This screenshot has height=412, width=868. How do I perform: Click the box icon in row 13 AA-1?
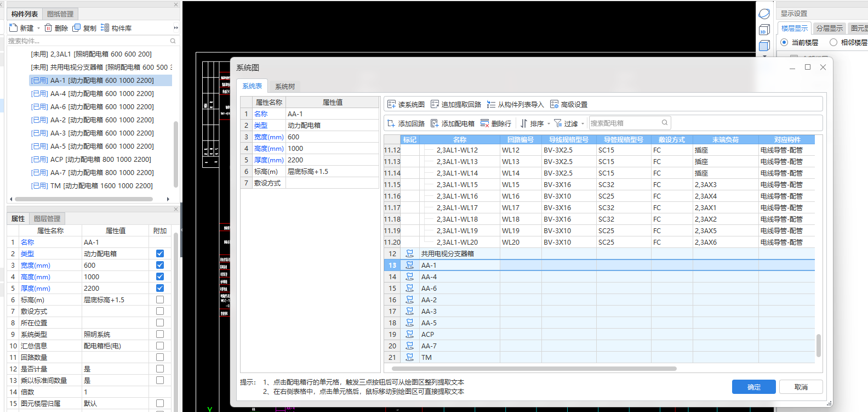click(409, 265)
